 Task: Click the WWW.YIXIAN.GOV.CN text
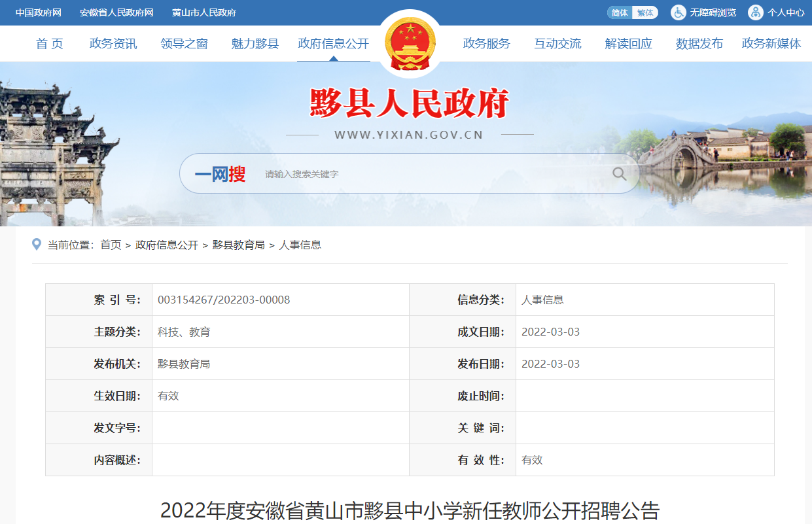[x=409, y=135]
